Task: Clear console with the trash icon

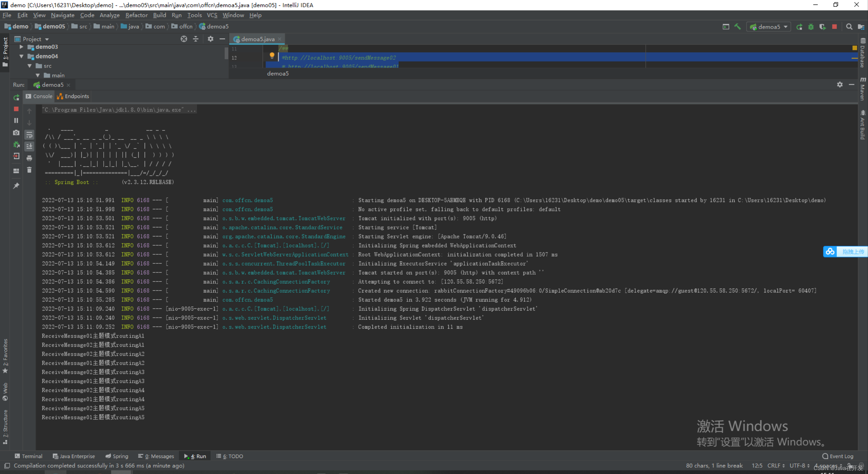Action: pyautogui.click(x=29, y=170)
